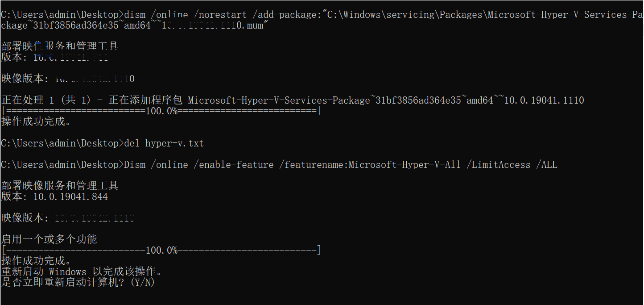Click the Microsoft-Hyper-V-Services-Package name in processing line
This screenshot has height=305, width=644.
(279, 100)
